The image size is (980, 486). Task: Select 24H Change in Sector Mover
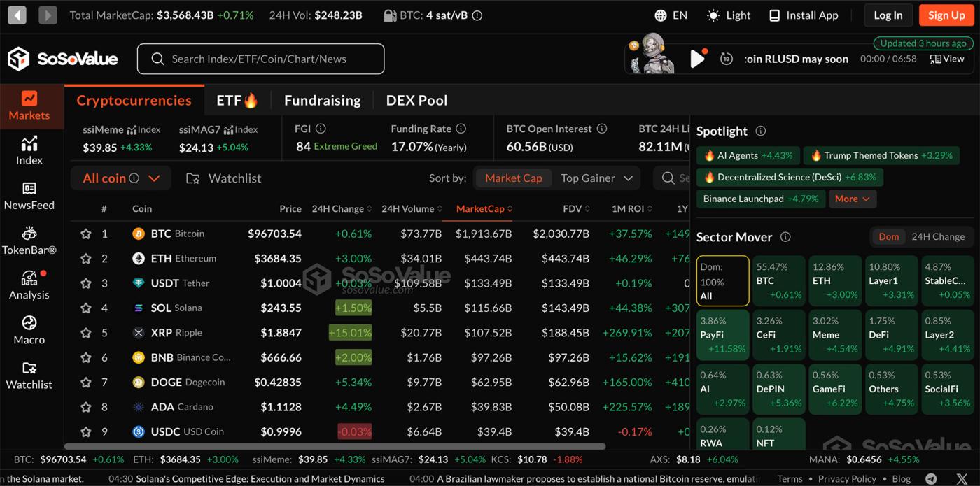[938, 236]
